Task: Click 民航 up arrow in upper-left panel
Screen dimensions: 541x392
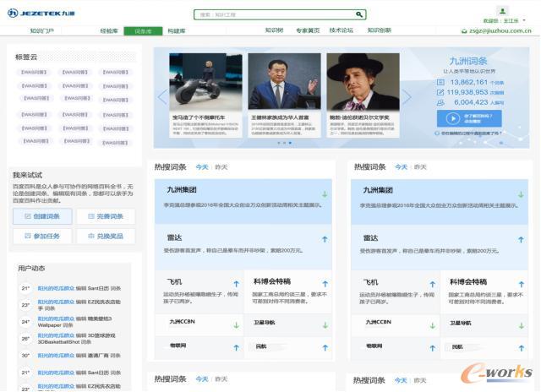Action: click(325, 348)
